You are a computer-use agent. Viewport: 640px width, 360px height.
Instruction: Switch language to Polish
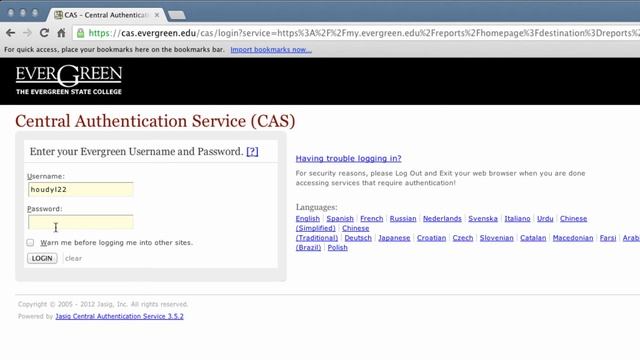coord(338,248)
